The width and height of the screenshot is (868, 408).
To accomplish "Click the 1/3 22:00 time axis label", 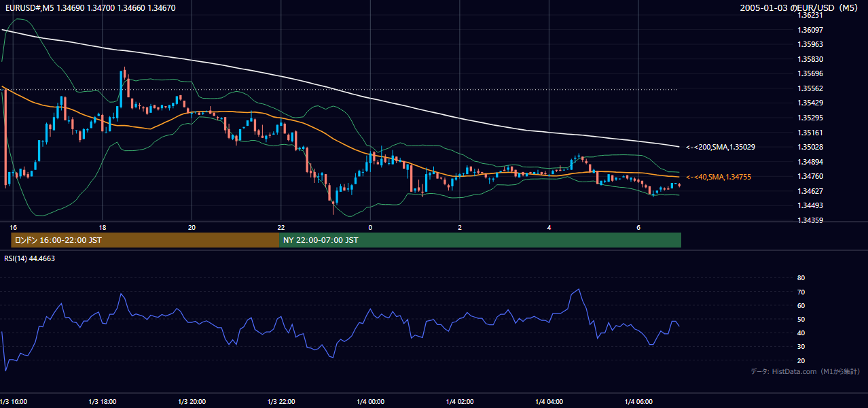I will [x=281, y=401].
